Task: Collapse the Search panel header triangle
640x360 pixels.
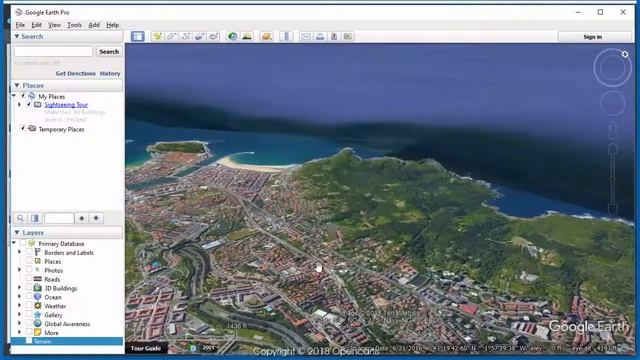Action: [17, 36]
